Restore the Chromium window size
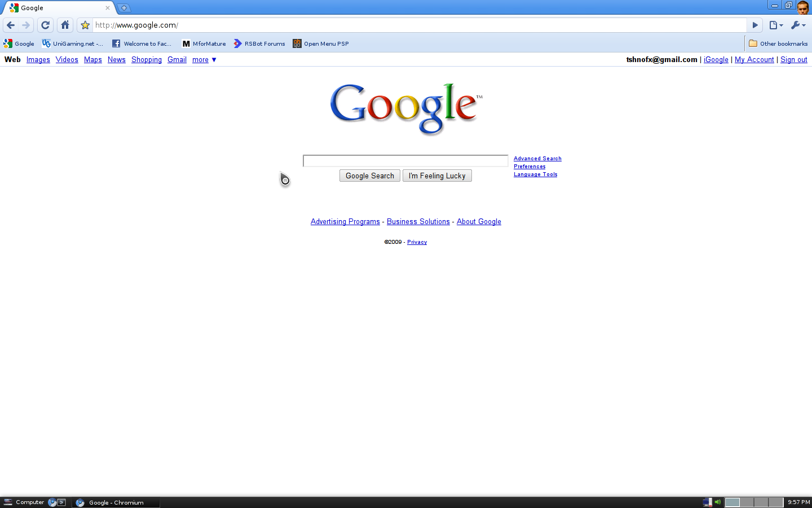The width and height of the screenshot is (812, 508). [x=788, y=5]
